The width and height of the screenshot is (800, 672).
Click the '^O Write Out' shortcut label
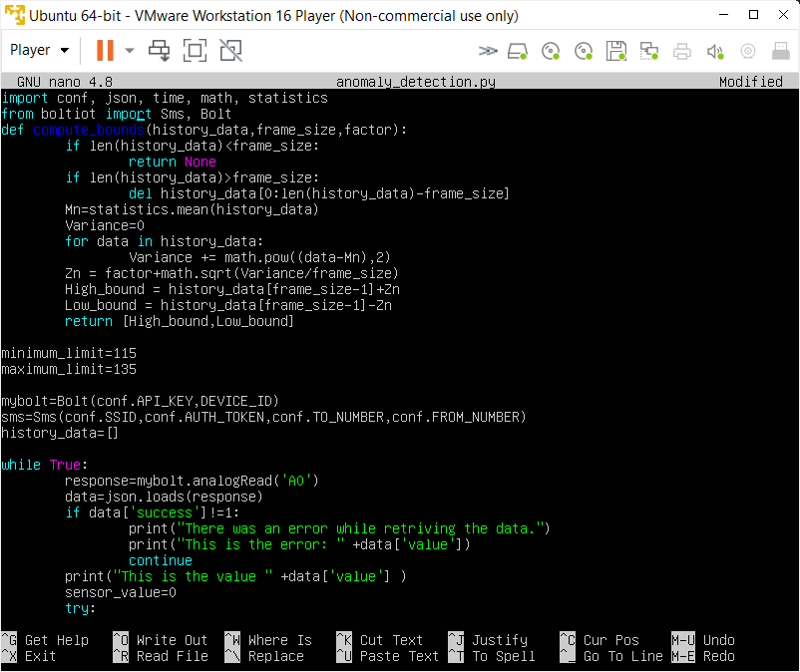(161, 640)
